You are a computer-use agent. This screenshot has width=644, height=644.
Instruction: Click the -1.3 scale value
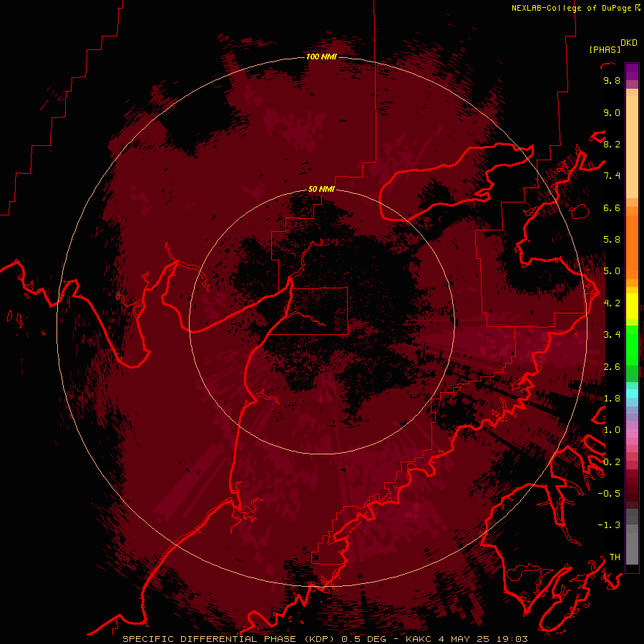click(609, 525)
